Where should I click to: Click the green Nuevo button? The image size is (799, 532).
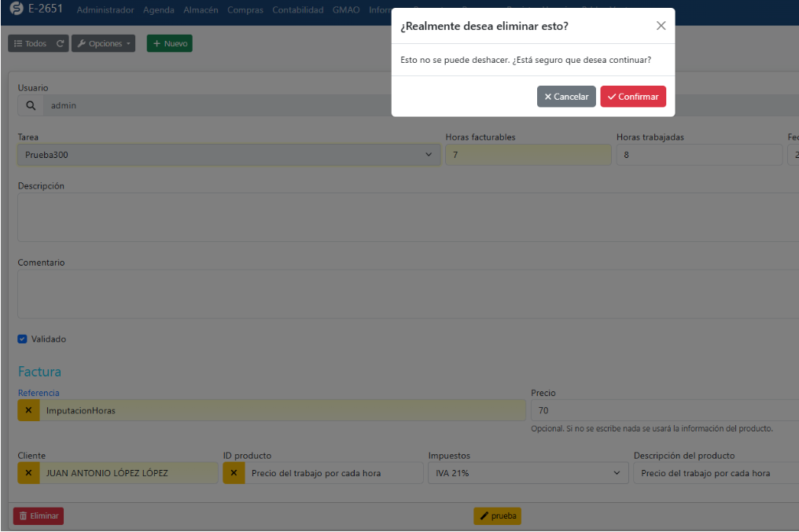pos(169,44)
